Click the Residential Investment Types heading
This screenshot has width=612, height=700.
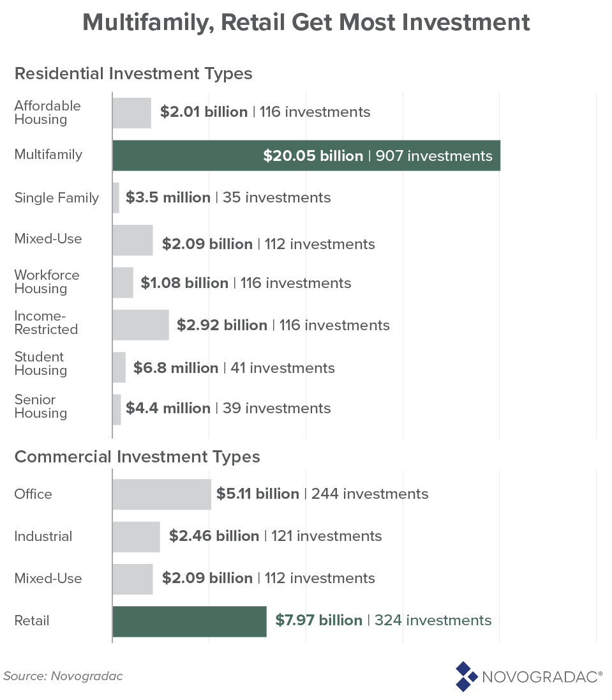pyautogui.click(x=133, y=73)
